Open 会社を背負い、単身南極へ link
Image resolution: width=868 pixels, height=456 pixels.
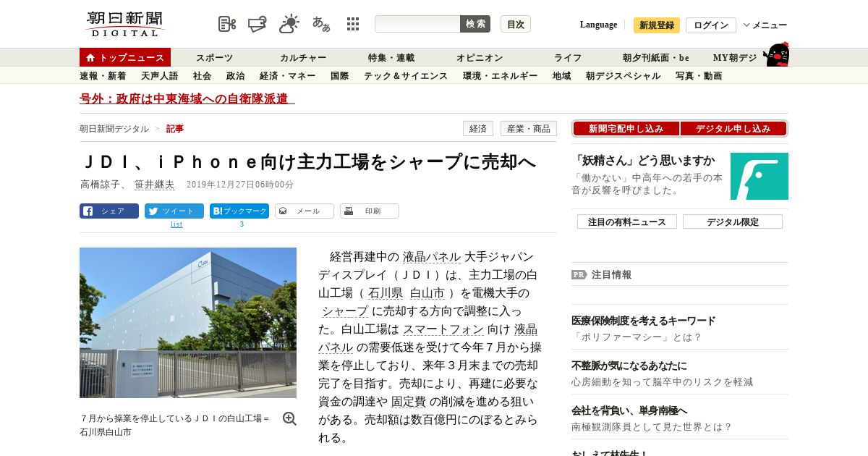629,410
